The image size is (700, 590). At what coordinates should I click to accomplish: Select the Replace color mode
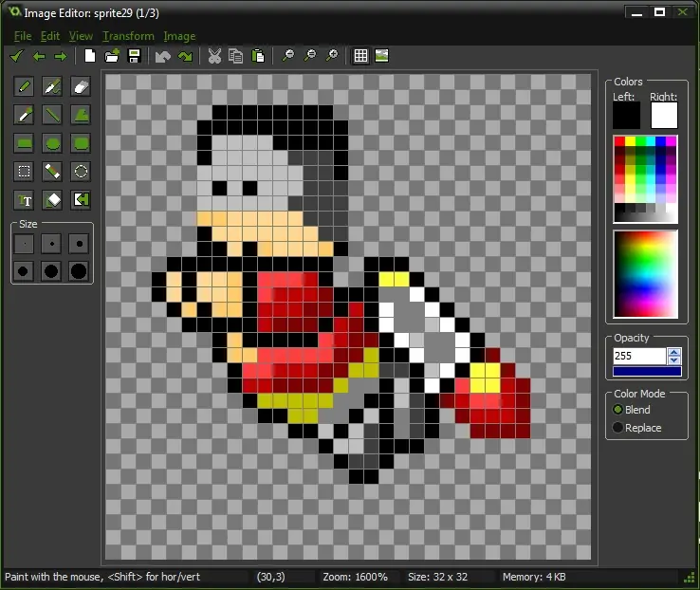637,428
